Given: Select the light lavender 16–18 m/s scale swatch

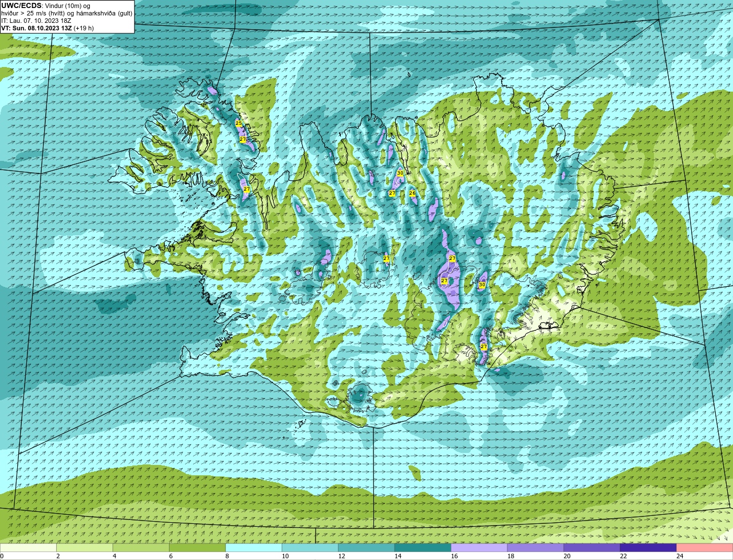Looking at the screenshot, I should coord(480,547).
